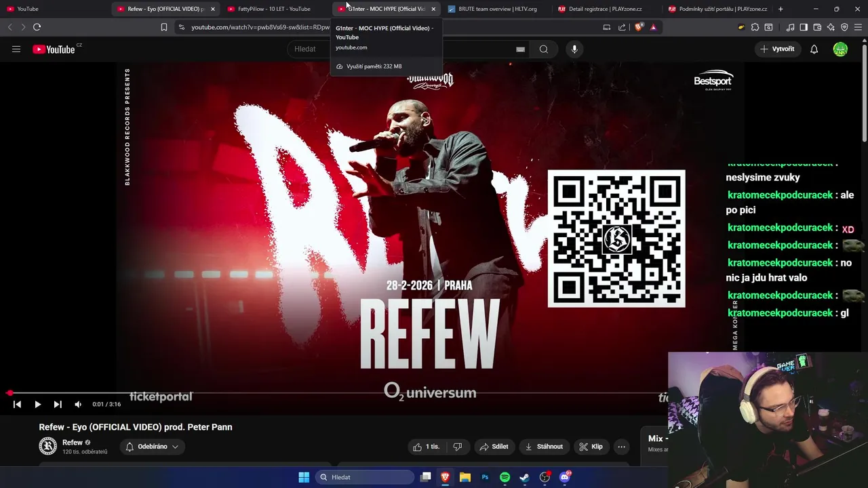868x488 pixels.
Task: Open Spotify from taskbar
Action: [x=505, y=477]
